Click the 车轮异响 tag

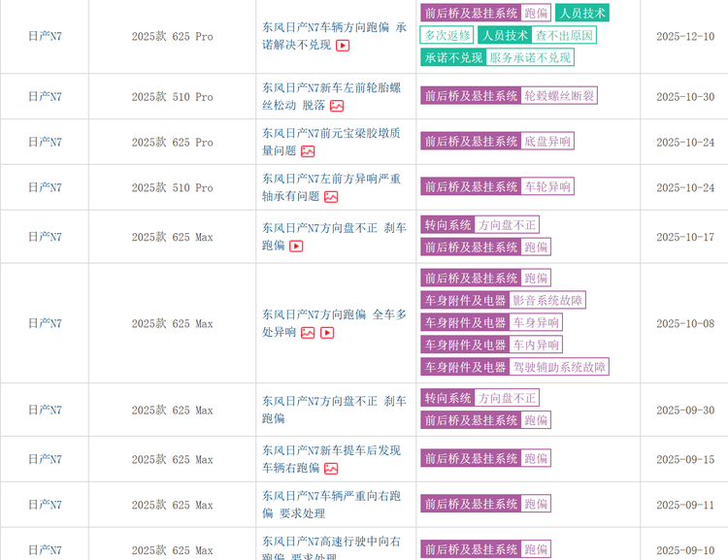coord(547,186)
